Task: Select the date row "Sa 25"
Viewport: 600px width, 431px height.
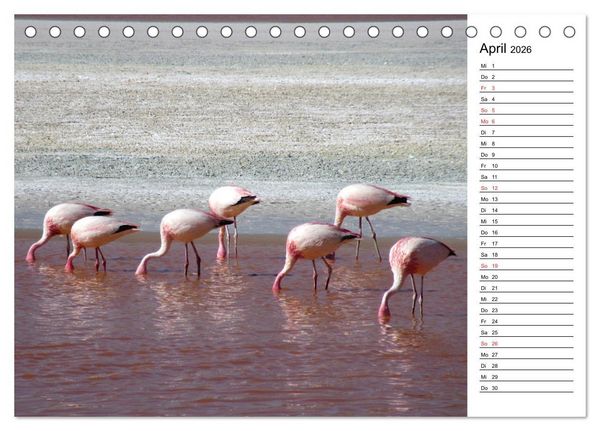Action: (527, 332)
